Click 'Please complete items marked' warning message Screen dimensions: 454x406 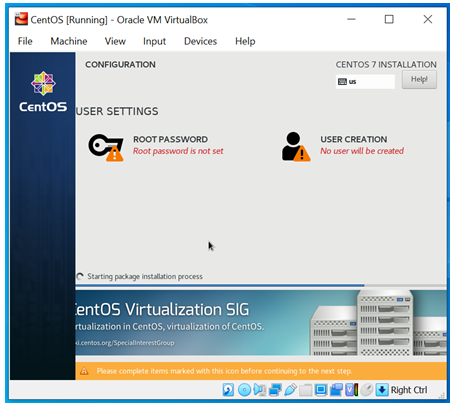224,371
